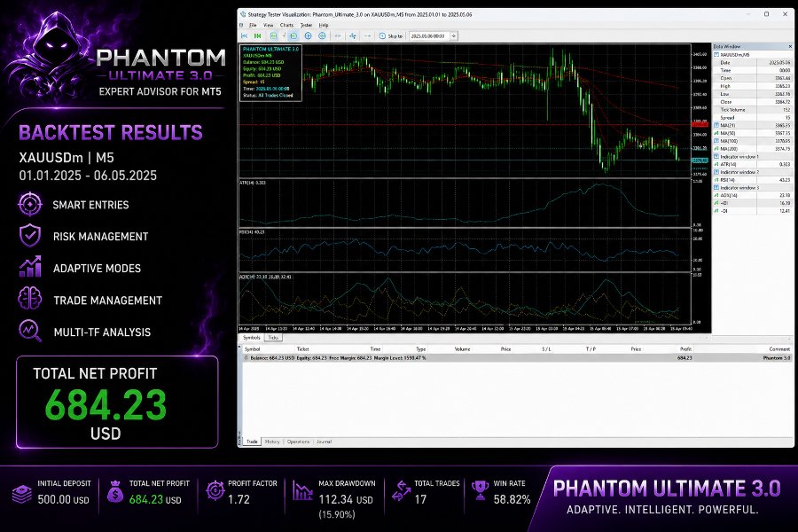Click the RSI(14) row in Data Window
Image resolution: width=798 pixels, height=532 pixels.
point(752,180)
